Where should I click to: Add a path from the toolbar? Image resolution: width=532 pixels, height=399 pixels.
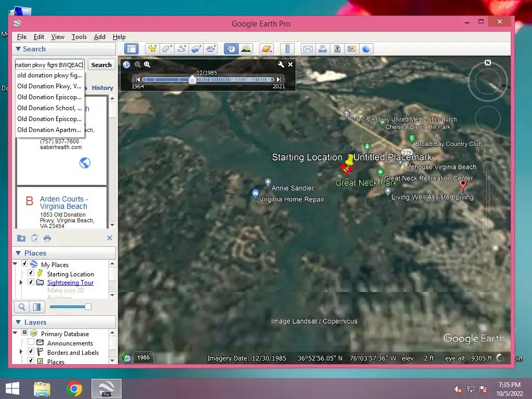(181, 49)
